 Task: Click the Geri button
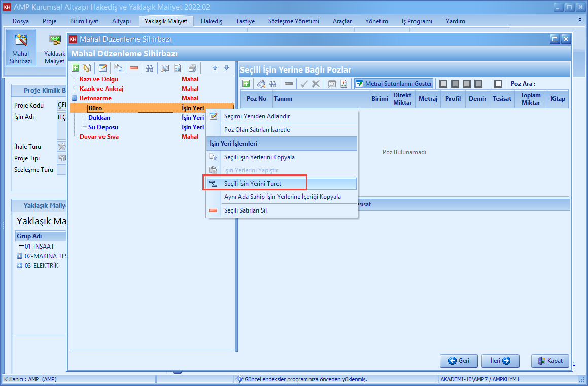pyautogui.click(x=459, y=361)
